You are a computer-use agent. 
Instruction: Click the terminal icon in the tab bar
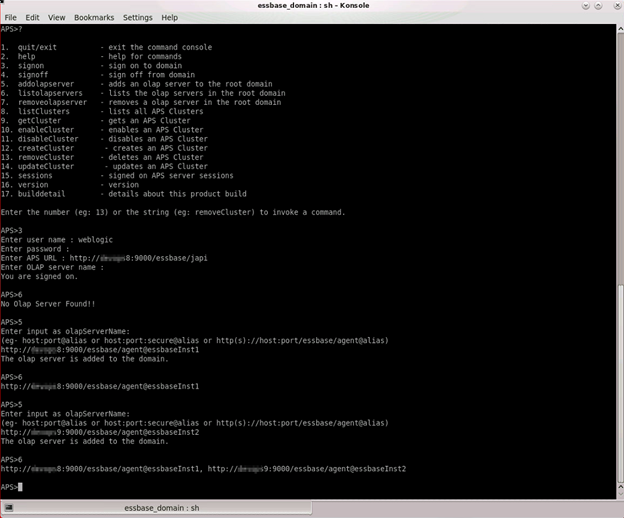(9, 508)
